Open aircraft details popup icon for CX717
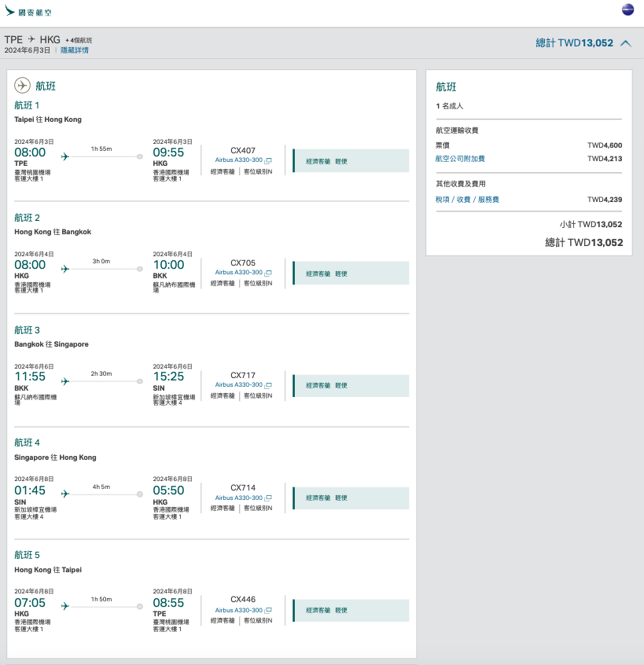This screenshot has height=665, width=644. (268, 385)
